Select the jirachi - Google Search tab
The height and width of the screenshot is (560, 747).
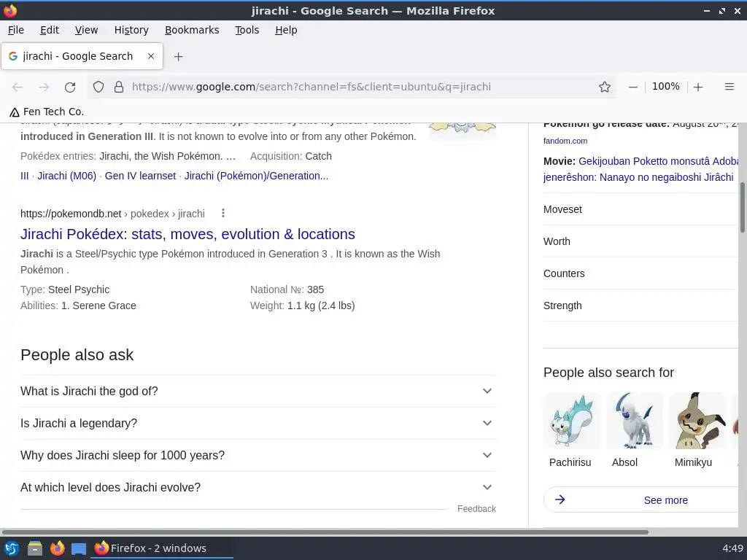point(82,56)
